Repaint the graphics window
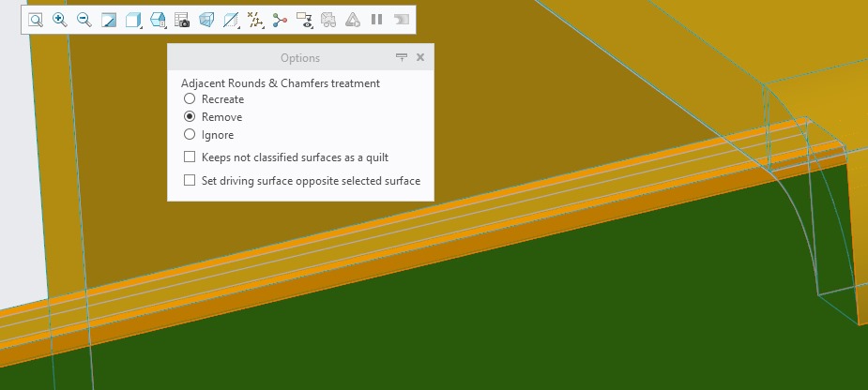 pos(109,21)
